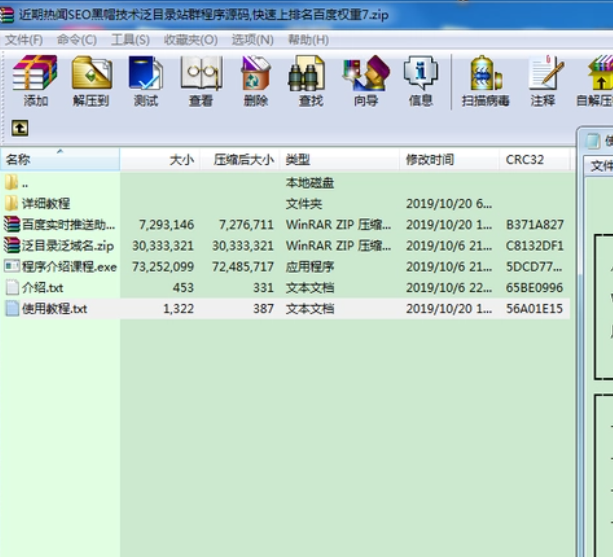Sort files by 类型 column header
The width and height of the screenshot is (613, 557).
(x=339, y=159)
